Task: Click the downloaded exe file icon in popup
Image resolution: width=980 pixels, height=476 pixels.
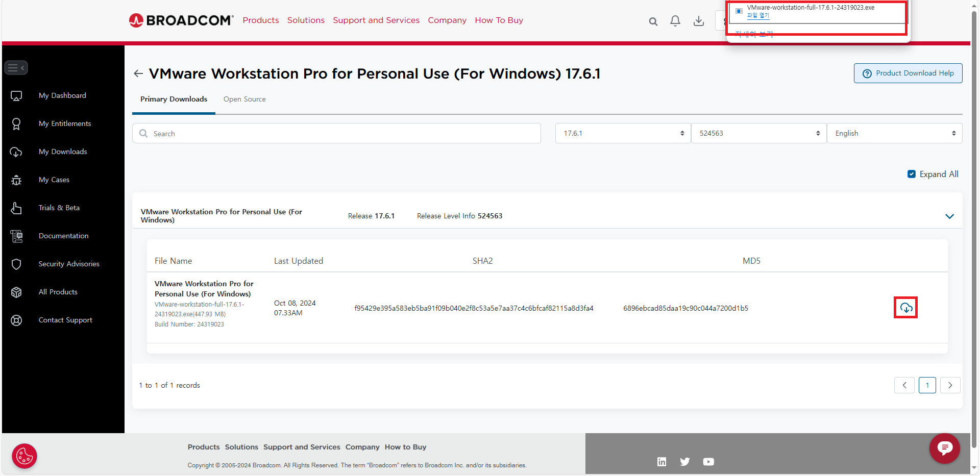Action: [x=739, y=11]
